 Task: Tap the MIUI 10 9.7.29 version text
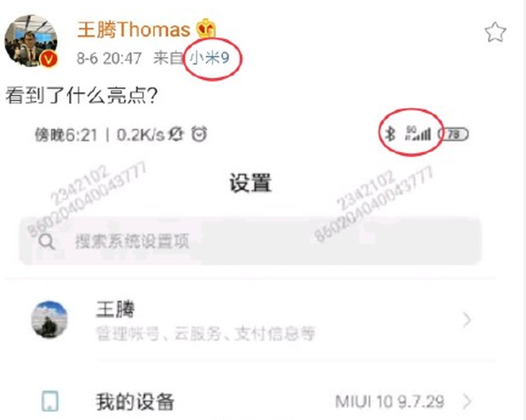tap(390, 401)
